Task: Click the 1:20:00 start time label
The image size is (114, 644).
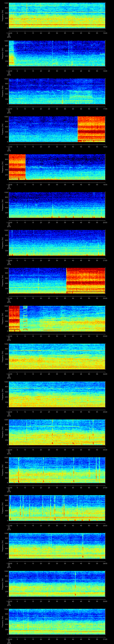Action: pyautogui.click(x=9, y=260)
